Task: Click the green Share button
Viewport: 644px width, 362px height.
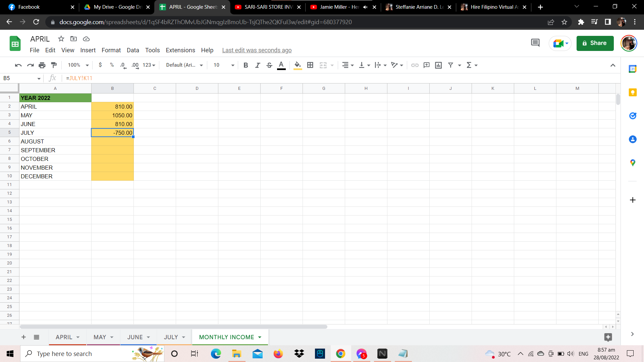Action: (595, 43)
